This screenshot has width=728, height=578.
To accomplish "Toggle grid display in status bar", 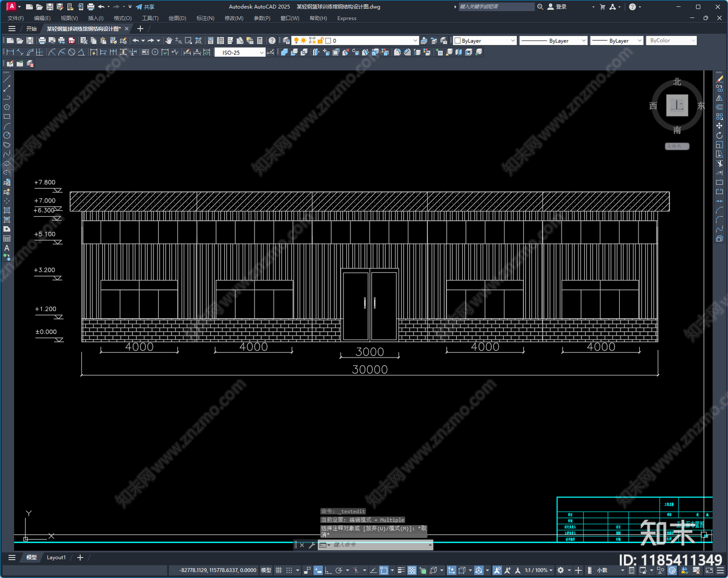I will click(x=279, y=570).
